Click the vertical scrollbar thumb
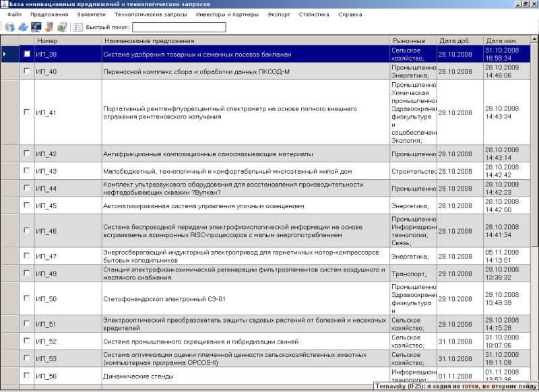Screen dimensions: 539x392 click(x=534, y=144)
